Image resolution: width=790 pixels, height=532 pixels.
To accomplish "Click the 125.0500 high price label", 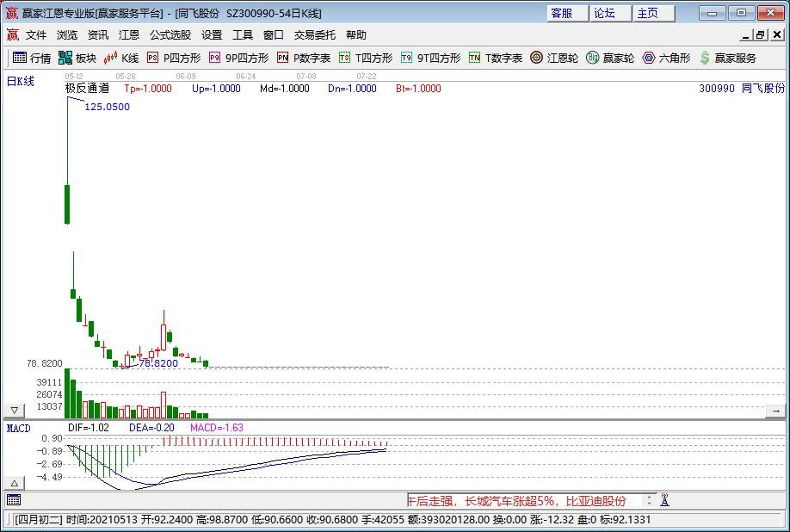I will coord(108,107).
